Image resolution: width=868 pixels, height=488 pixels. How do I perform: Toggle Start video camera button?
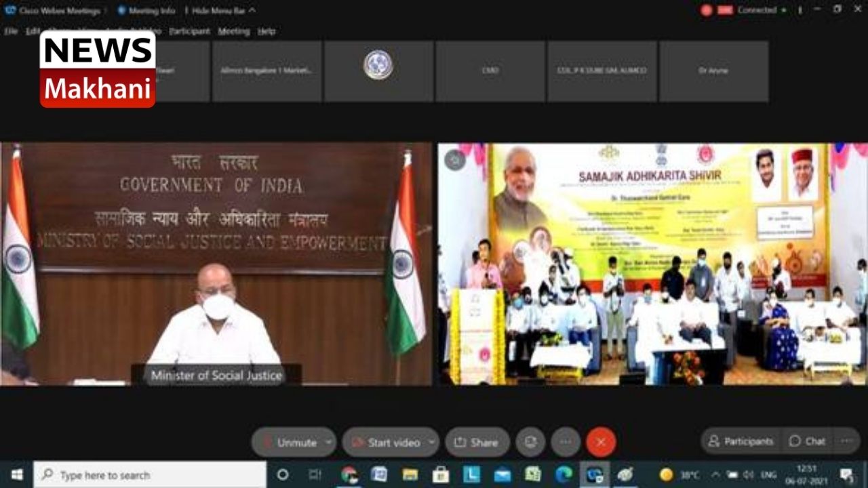[386, 443]
